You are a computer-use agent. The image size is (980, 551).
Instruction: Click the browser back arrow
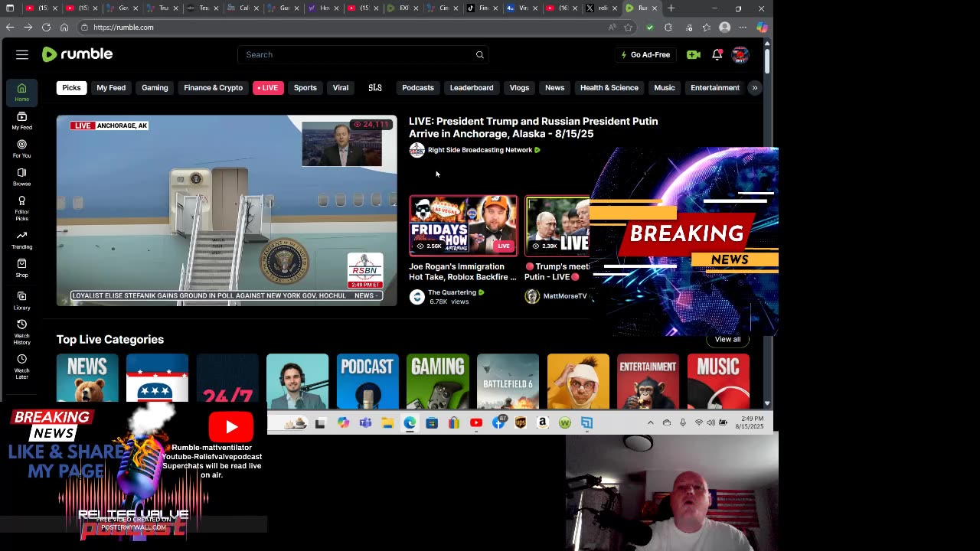[x=10, y=27]
